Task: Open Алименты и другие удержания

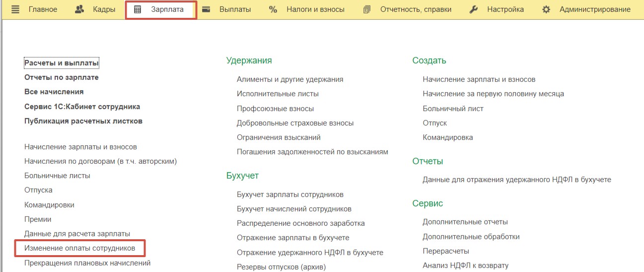Action: pyautogui.click(x=290, y=79)
